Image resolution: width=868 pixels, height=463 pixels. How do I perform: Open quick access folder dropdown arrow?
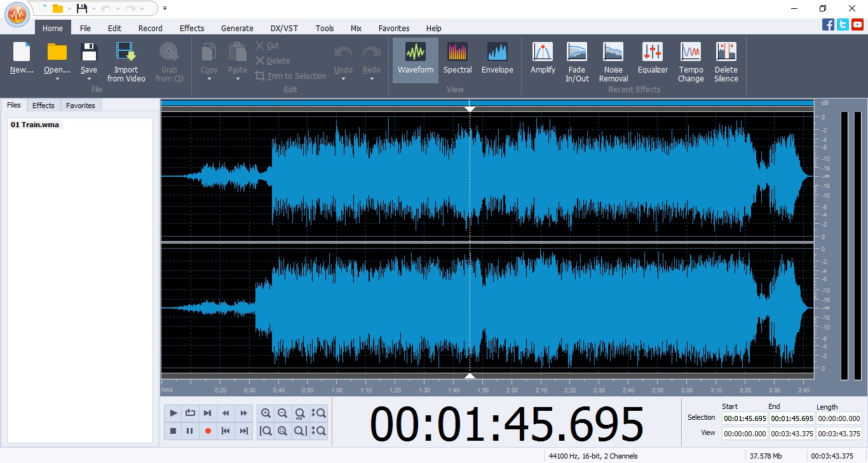coord(69,8)
